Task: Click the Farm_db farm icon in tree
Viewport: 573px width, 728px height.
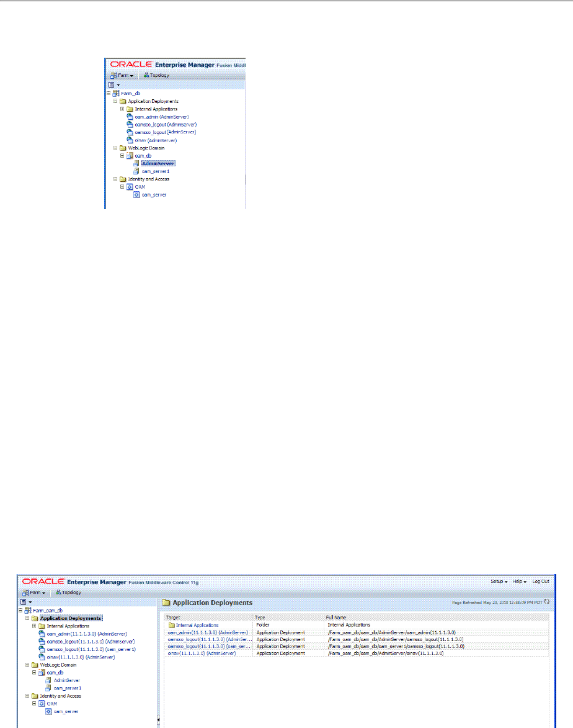Action: pyautogui.click(x=116, y=93)
